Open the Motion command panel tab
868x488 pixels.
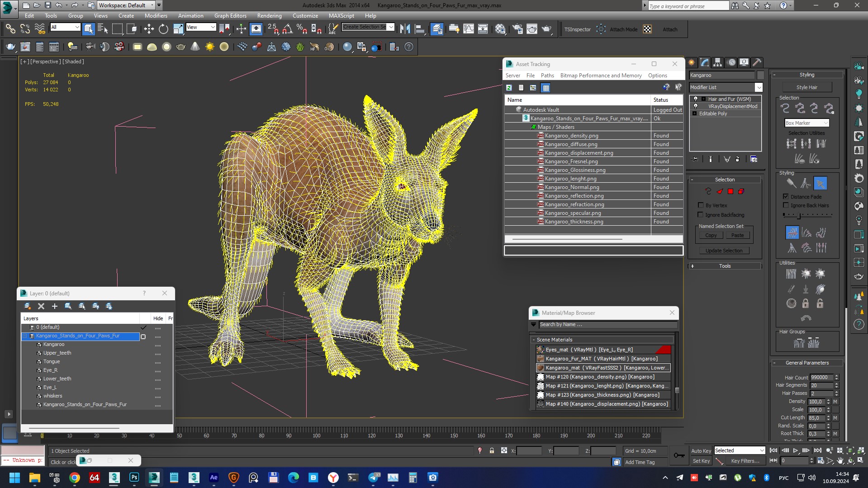(731, 62)
